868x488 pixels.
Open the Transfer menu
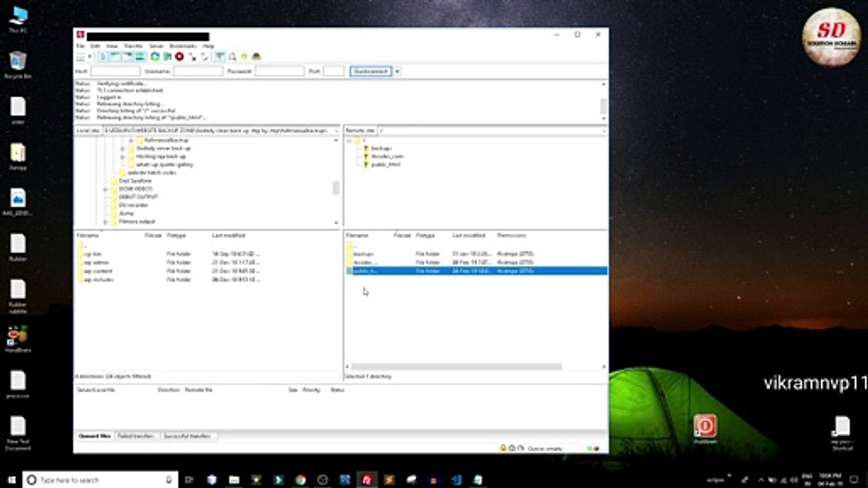(x=133, y=46)
